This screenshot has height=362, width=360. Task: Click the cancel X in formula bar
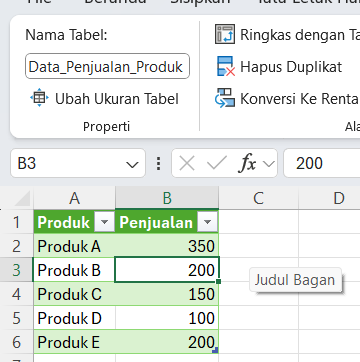coord(187,164)
